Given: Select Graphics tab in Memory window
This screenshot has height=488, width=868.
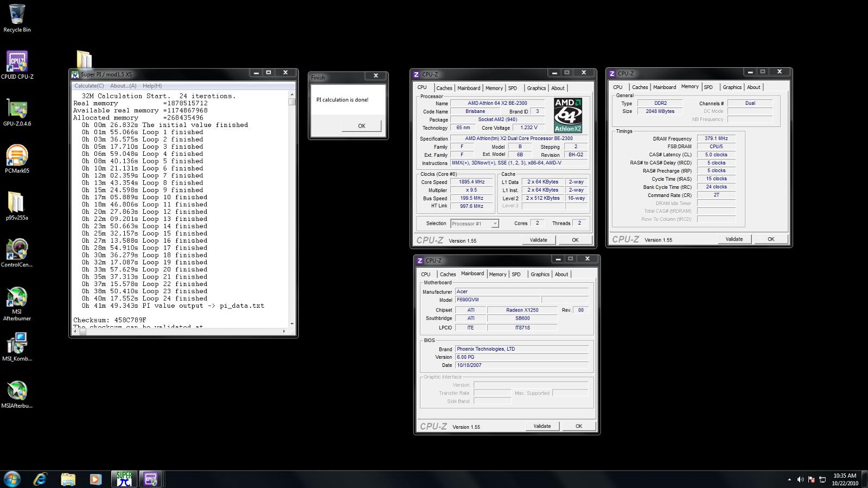Looking at the screenshot, I should (732, 87).
